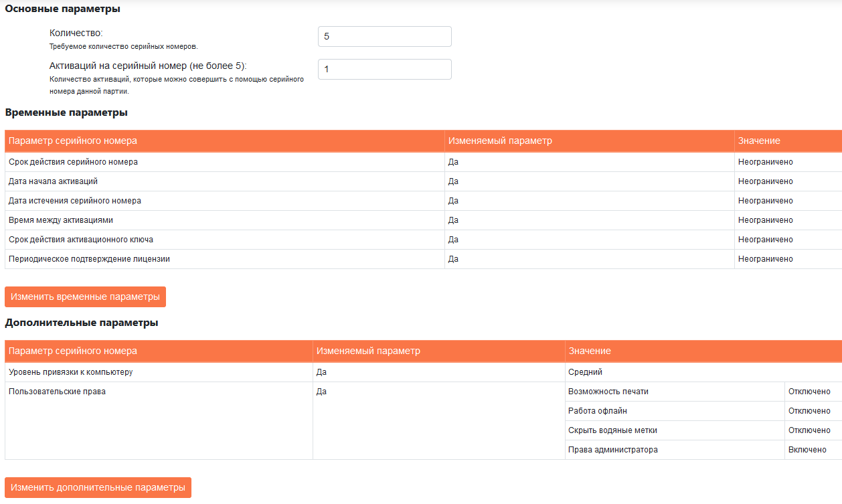Select the Срок действия активационного ключа row label
The width and height of the screenshot is (842, 504).
(x=81, y=240)
